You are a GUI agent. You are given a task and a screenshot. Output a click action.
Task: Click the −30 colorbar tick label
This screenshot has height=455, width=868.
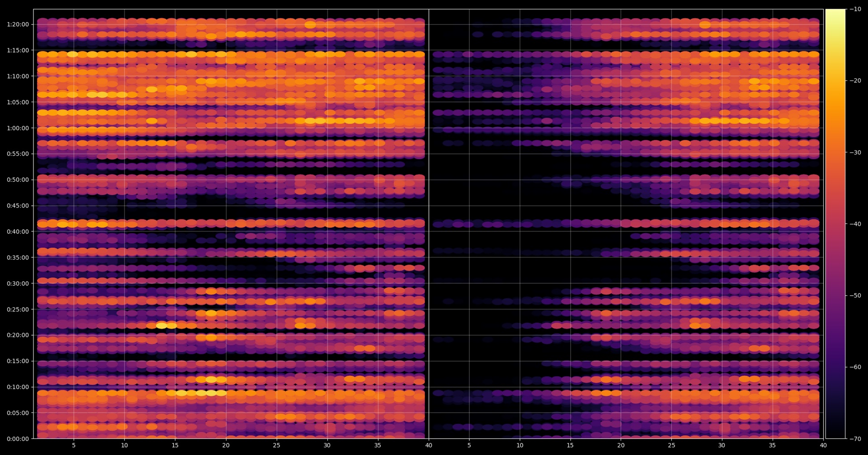tap(855, 152)
